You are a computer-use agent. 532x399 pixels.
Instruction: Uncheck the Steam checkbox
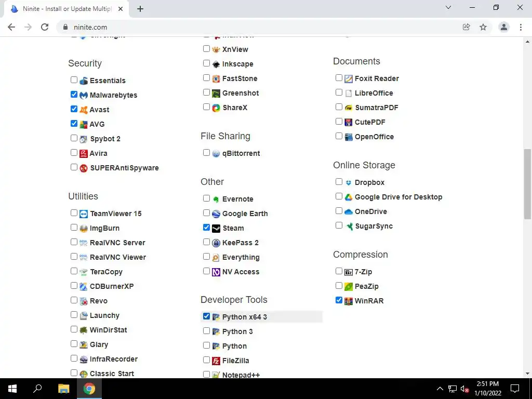tap(206, 228)
